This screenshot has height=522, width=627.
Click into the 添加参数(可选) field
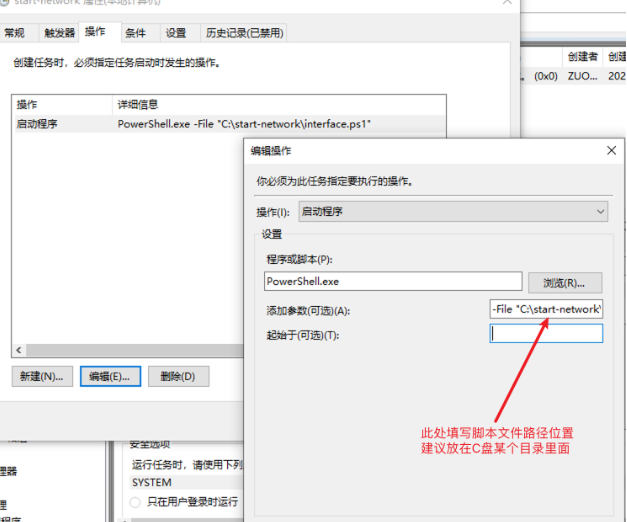(x=546, y=310)
